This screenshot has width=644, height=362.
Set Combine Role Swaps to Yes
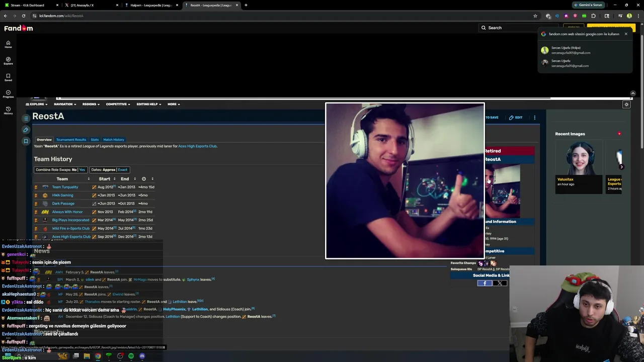[82, 169]
